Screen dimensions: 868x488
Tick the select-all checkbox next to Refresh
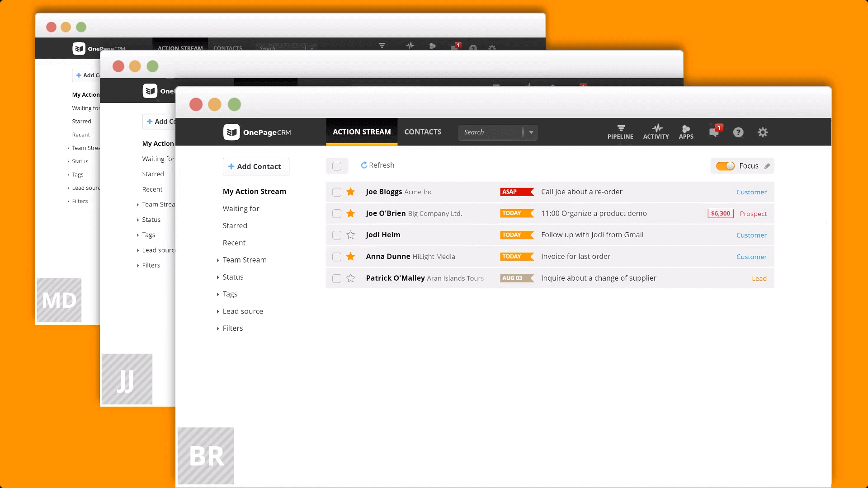click(337, 166)
